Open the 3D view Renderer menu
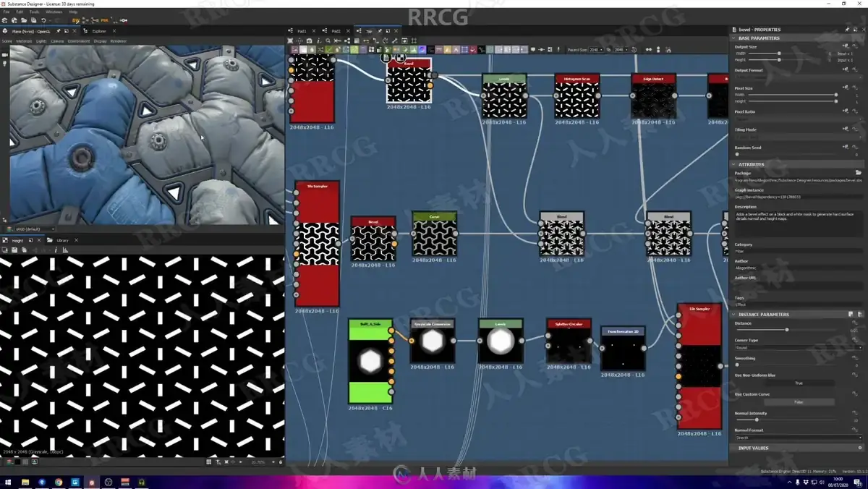The width and height of the screenshot is (868, 489). (119, 41)
